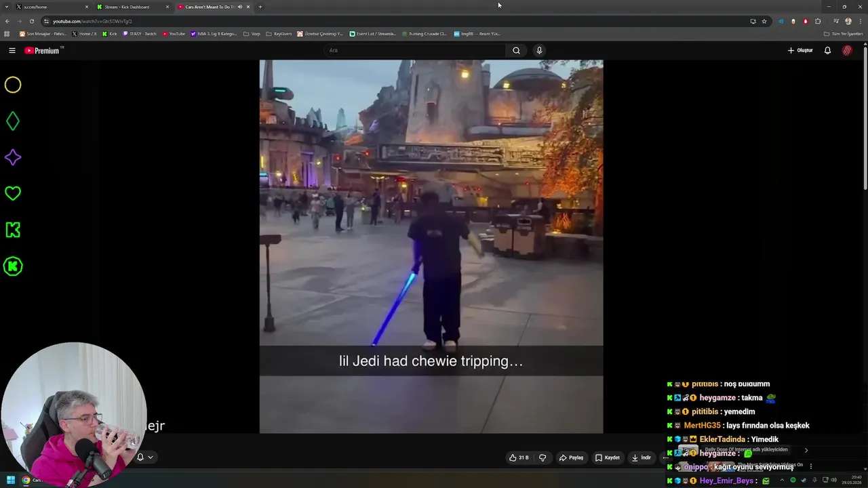868x488 pixels.
Task: Mute the tab via its speaker icon
Action: (x=240, y=7)
